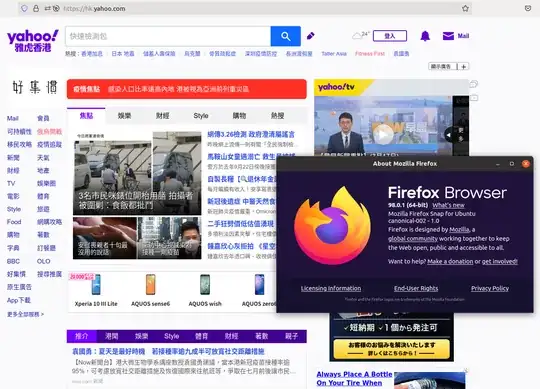Select the 推介 tab in purple bar
This screenshot has height=389, width=540.
pyautogui.click(x=82, y=336)
